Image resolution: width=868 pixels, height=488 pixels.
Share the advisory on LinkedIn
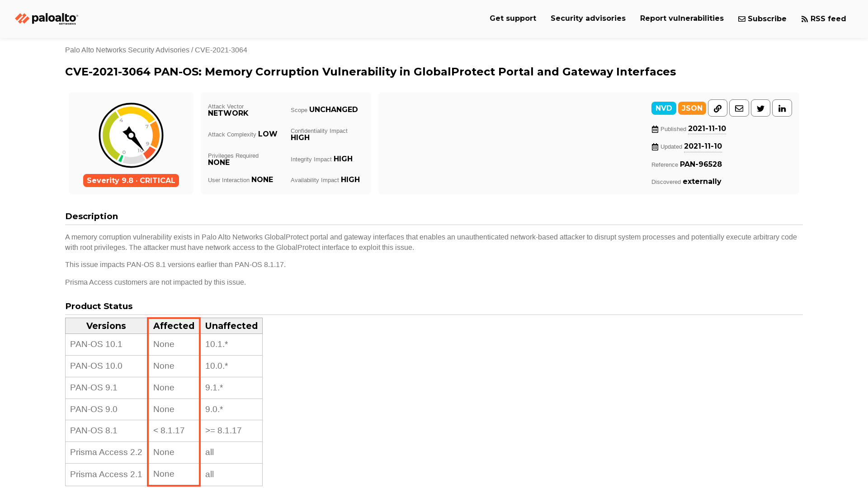coord(782,108)
